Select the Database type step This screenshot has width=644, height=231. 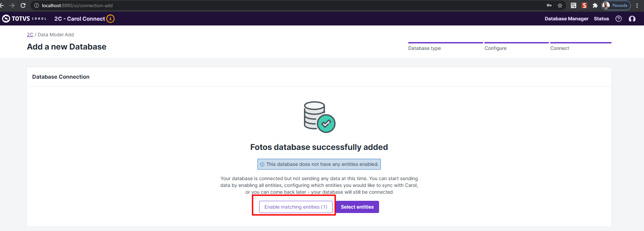[424, 48]
